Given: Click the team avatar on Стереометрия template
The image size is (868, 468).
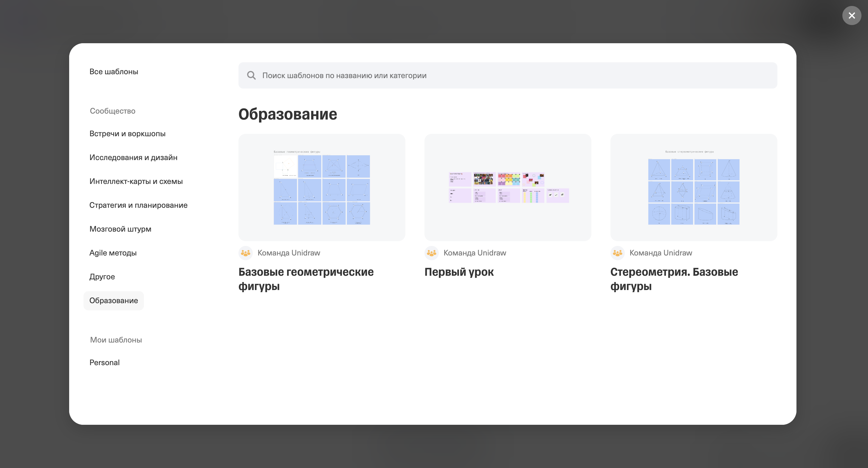Looking at the screenshot, I should click(617, 253).
